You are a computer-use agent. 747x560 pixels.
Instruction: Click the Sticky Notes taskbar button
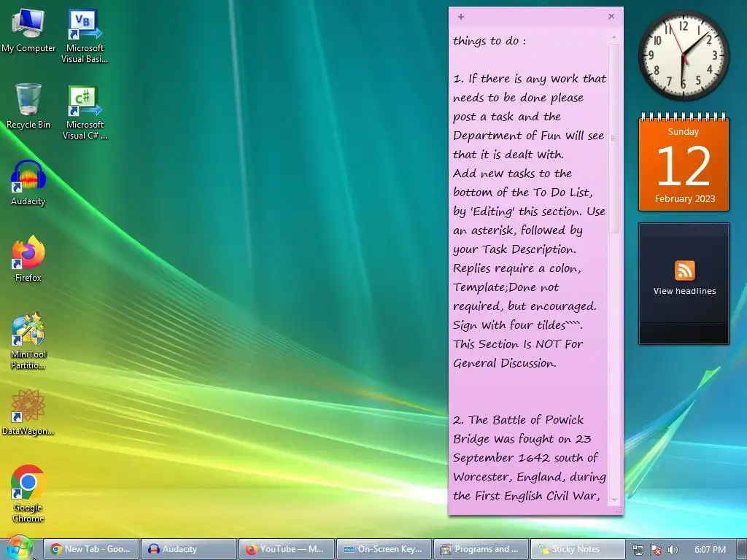(578, 549)
